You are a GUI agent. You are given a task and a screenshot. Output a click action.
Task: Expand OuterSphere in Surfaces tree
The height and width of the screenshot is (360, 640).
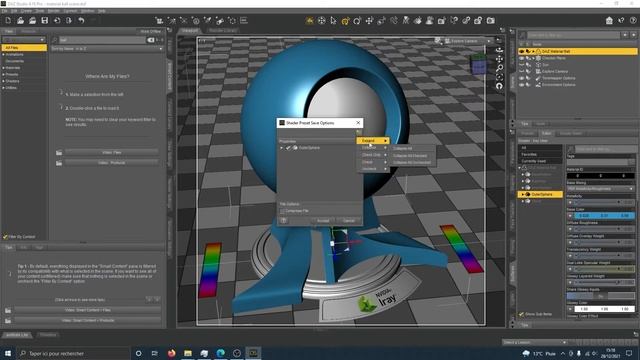pyautogui.click(x=523, y=194)
